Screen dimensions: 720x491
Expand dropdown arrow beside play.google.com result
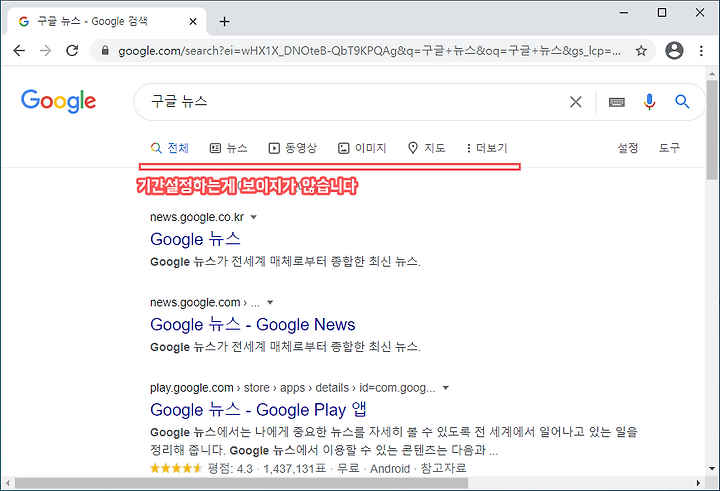[445, 388]
